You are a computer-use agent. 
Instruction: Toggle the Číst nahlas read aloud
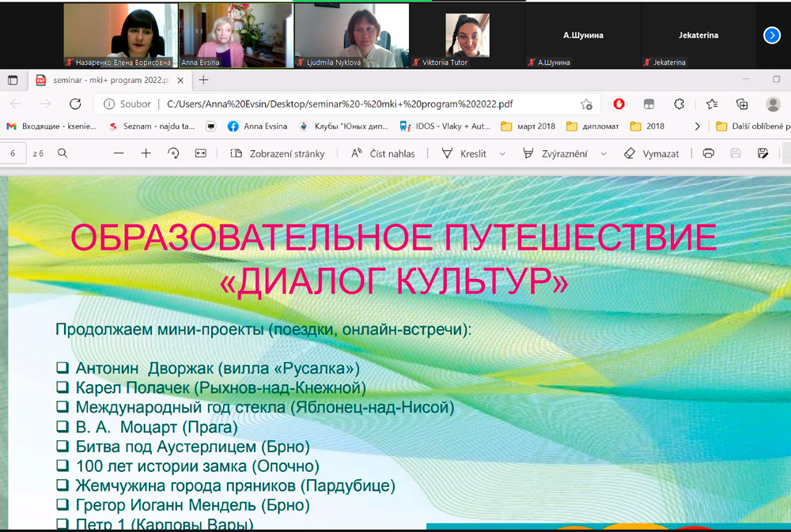pos(384,153)
